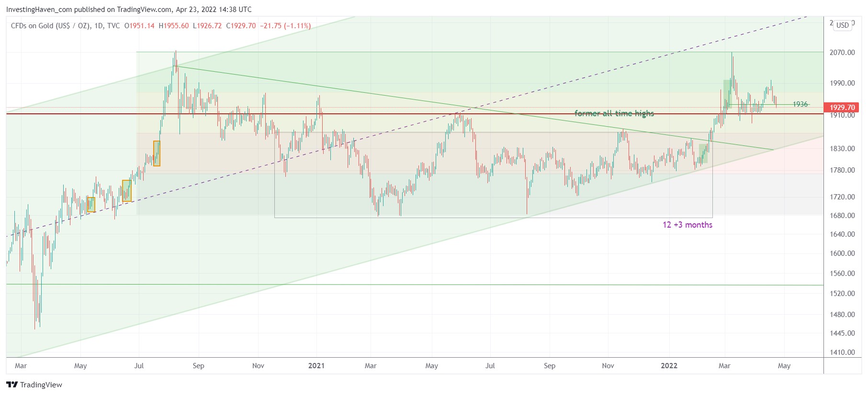Viewport: 868px width, 395px height.
Task: Click the 1410.00 price axis label
Action: coord(842,352)
